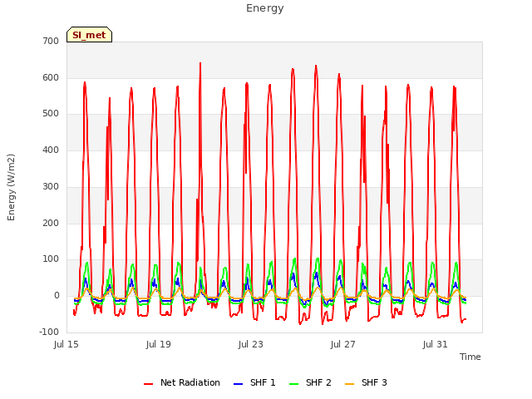Click the Energy chart title
This screenshot has height=399, width=532.
click(x=265, y=8)
